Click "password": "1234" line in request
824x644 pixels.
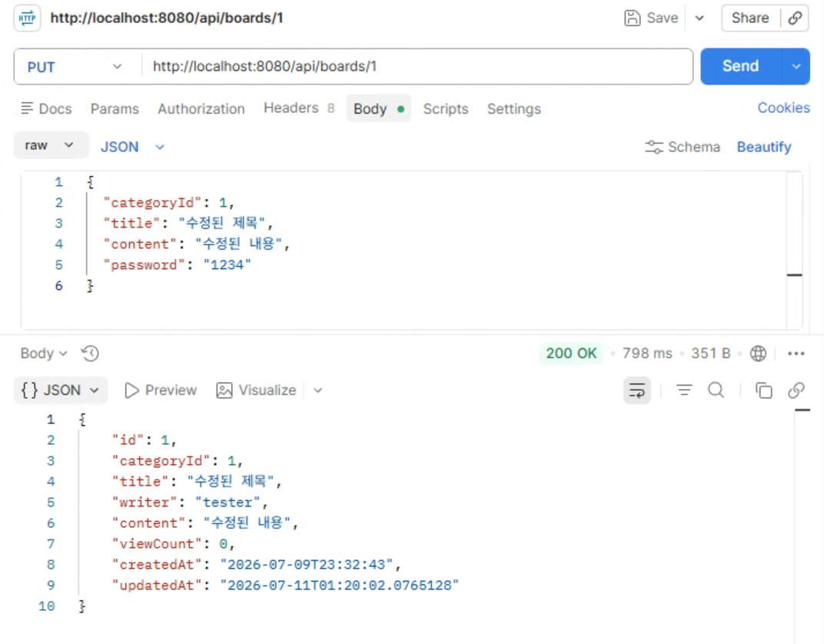177,264
